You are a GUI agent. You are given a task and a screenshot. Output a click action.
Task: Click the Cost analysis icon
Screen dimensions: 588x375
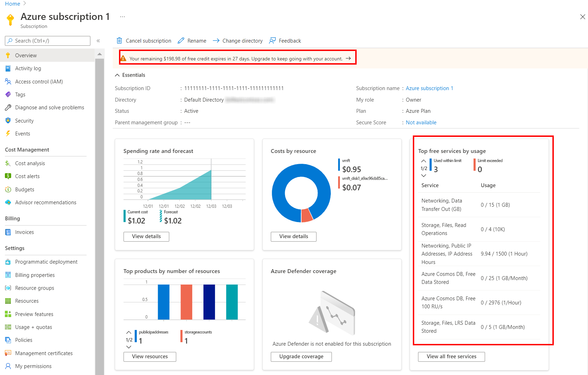coord(8,163)
